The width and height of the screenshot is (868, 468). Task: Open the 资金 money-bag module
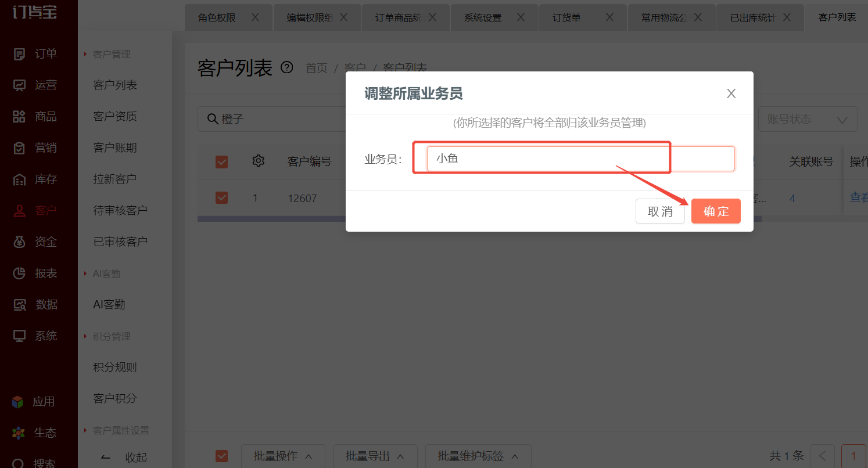pyautogui.click(x=35, y=242)
